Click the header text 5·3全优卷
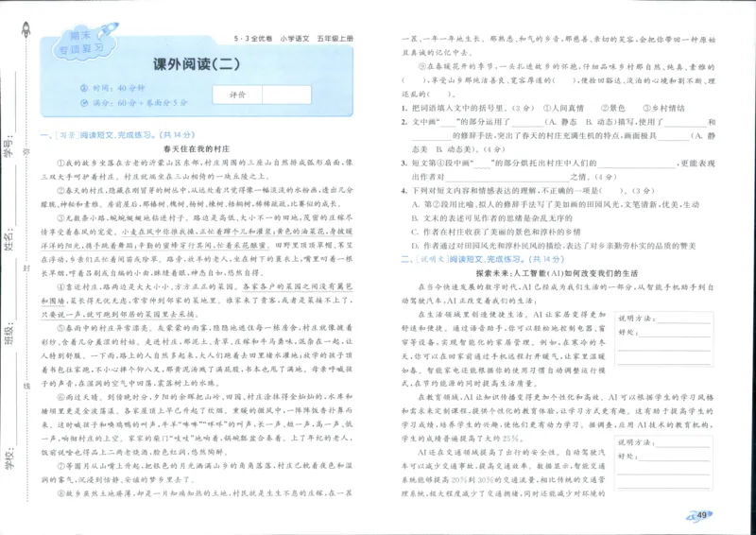 [252, 39]
